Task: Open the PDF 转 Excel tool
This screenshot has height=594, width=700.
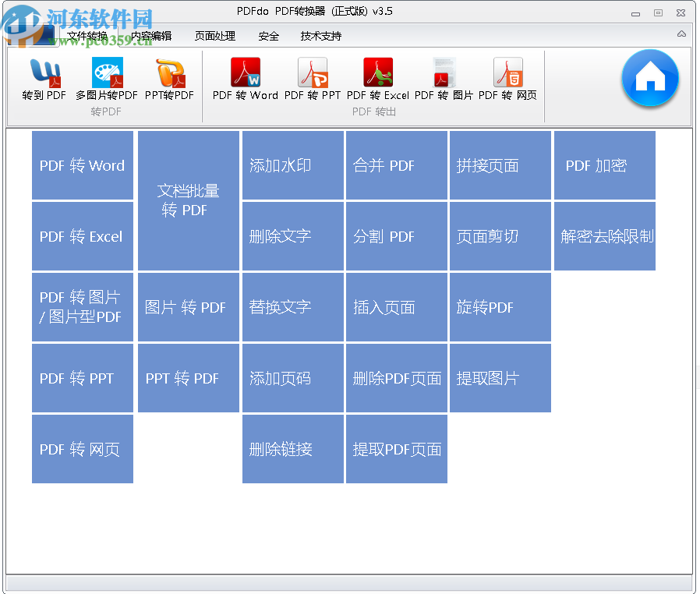Action: (x=376, y=80)
